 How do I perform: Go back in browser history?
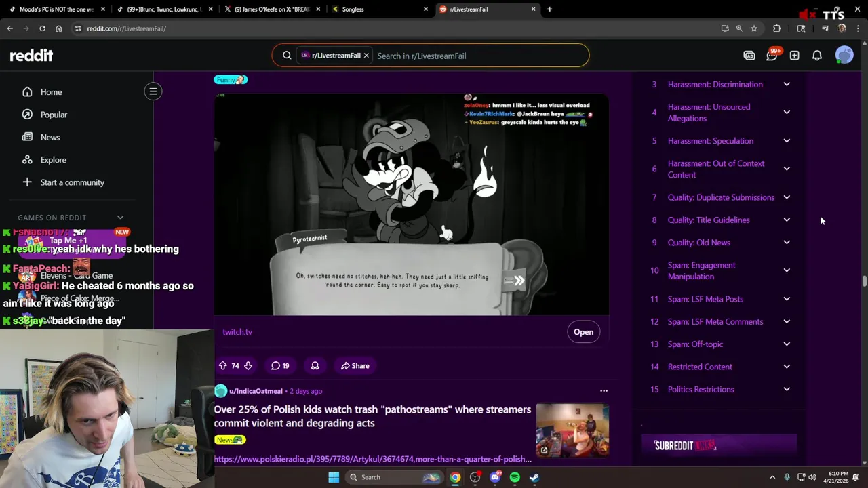tap(9, 28)
